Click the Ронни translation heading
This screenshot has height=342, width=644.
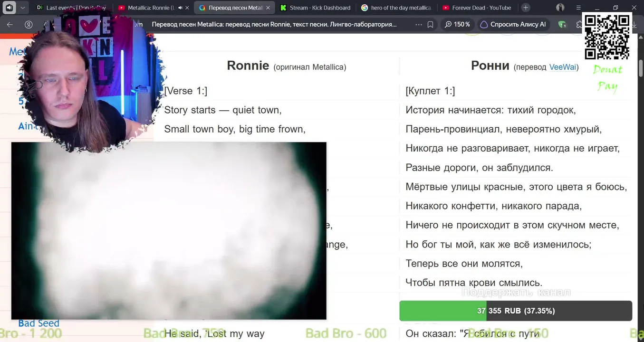(x=490, y=66)
